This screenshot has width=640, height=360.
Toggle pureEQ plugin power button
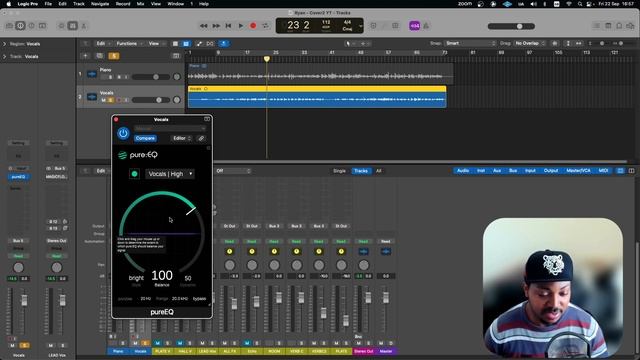[x=123, y=133]
